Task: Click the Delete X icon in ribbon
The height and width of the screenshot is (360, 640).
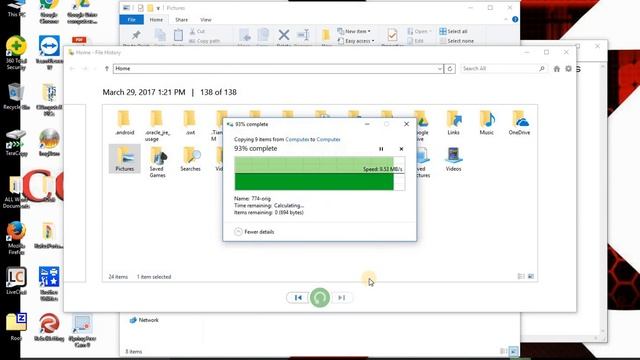Action: (284, 35)
